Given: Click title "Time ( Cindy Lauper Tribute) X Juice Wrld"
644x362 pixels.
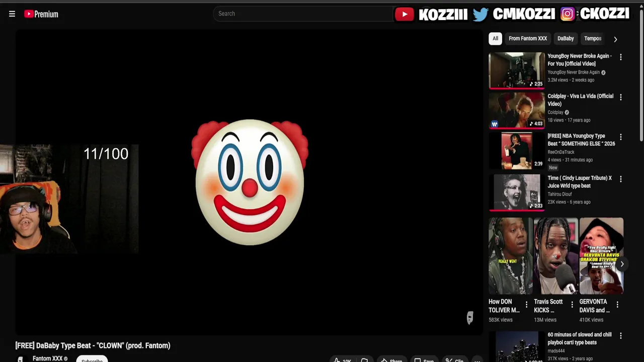Looking at the screenshot, I should click(580, 182).
